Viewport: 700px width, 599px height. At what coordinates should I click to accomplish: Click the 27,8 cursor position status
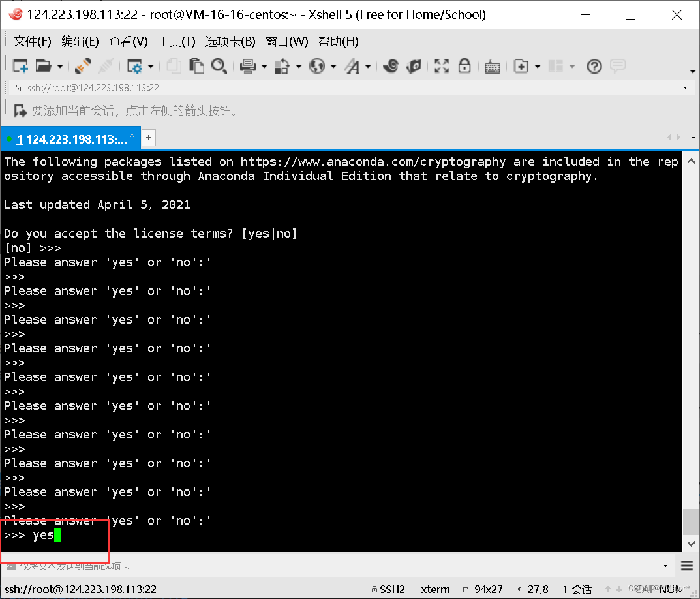click(533, 589)
